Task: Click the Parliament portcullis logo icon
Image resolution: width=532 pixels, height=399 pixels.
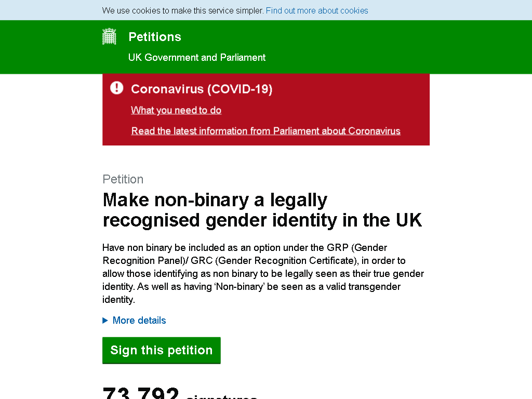Action: [x=109, y=36]
